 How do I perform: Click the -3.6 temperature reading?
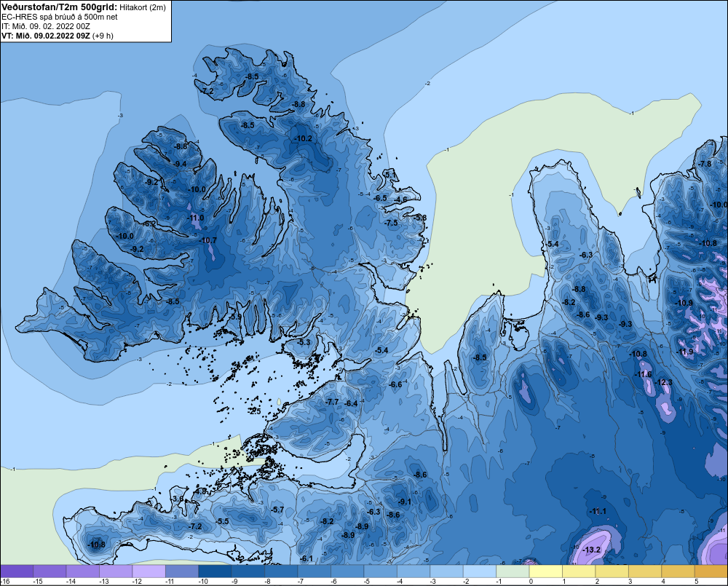tap(178, 499)
